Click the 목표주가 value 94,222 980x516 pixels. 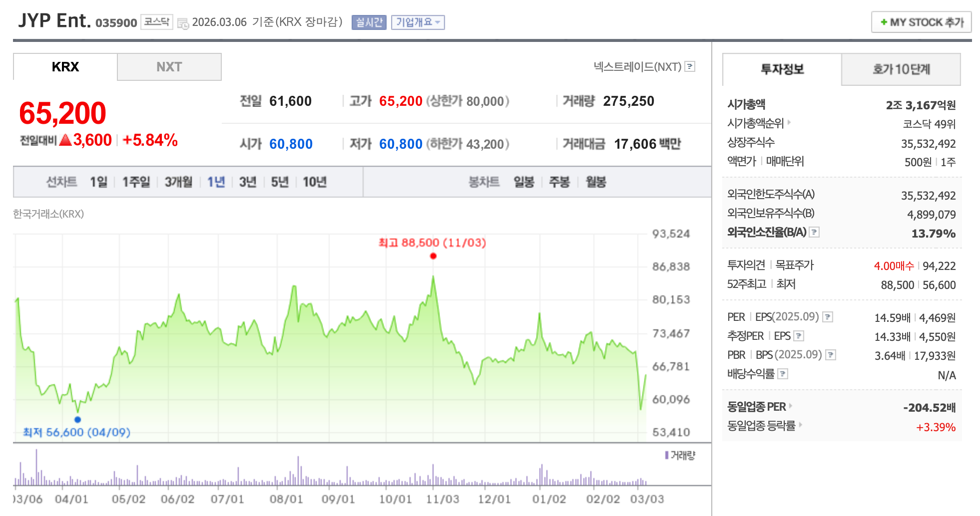tap(939, 266)
